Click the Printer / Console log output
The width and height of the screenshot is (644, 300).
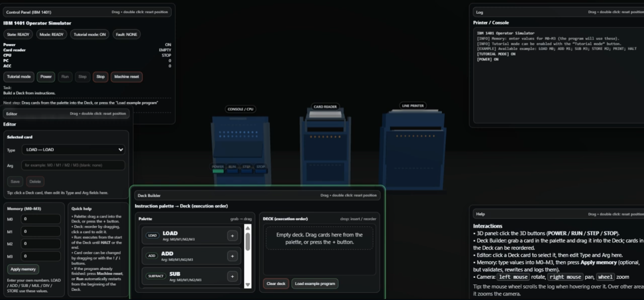pos(559,75)
